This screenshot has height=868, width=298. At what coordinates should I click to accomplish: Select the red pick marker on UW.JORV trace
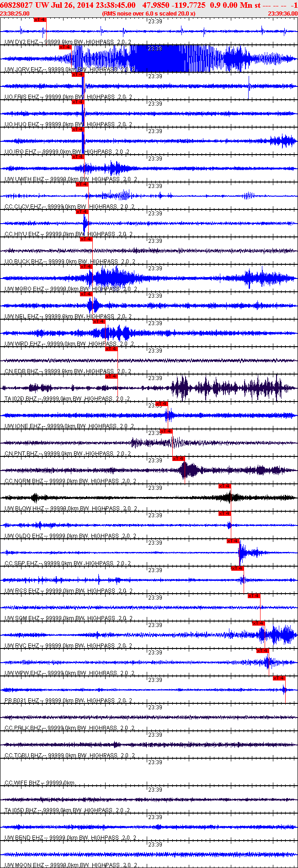(65, 47)
